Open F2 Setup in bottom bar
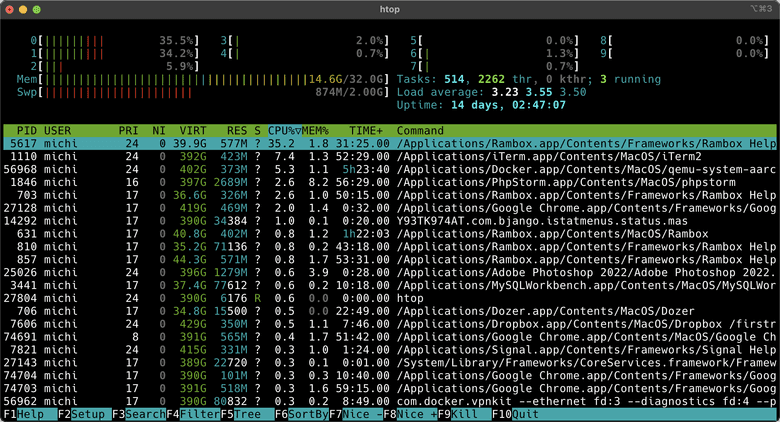 pos(84,414)
